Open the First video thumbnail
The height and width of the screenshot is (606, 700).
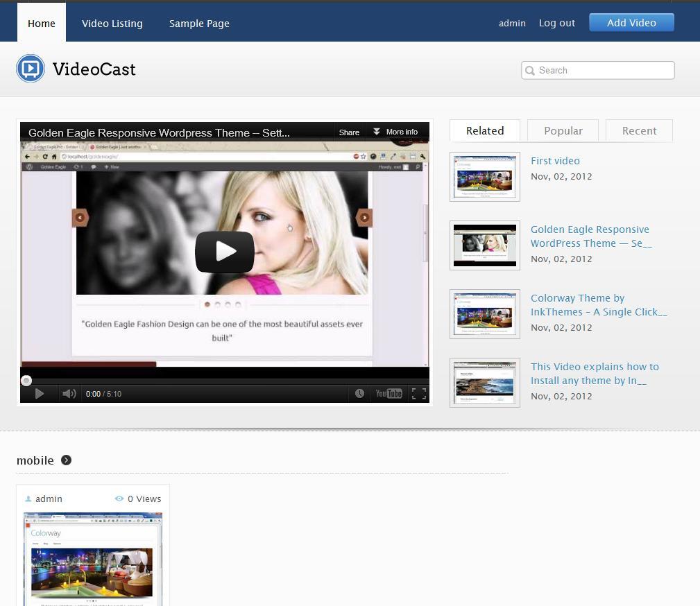[x=485, y=177]
